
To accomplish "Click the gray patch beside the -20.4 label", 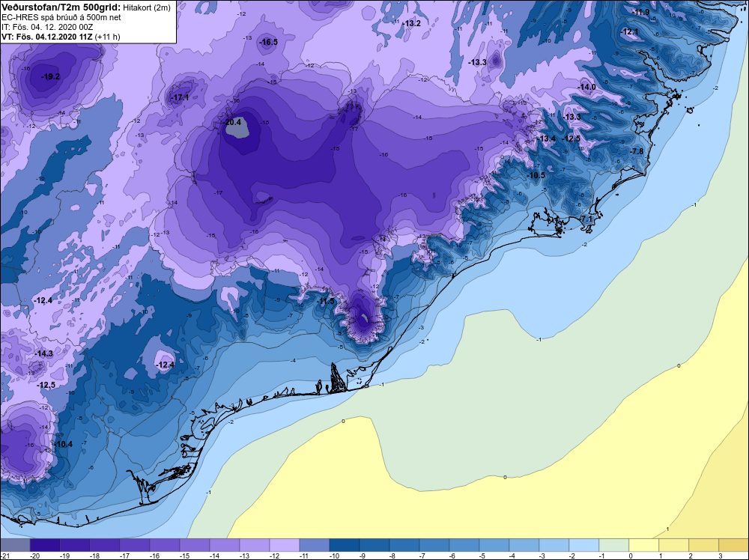I will (240, 127).
